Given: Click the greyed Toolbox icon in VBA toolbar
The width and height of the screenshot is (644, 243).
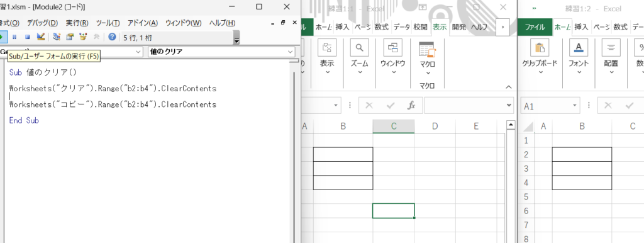Looking at the screenshot, I should pos(96,37).
